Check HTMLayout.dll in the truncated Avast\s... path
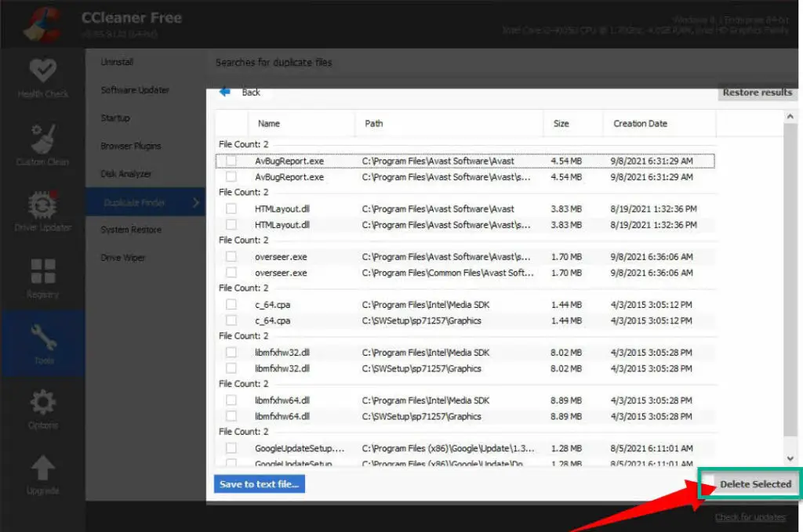This screenshot has height=532, width=803. (231, 225)
